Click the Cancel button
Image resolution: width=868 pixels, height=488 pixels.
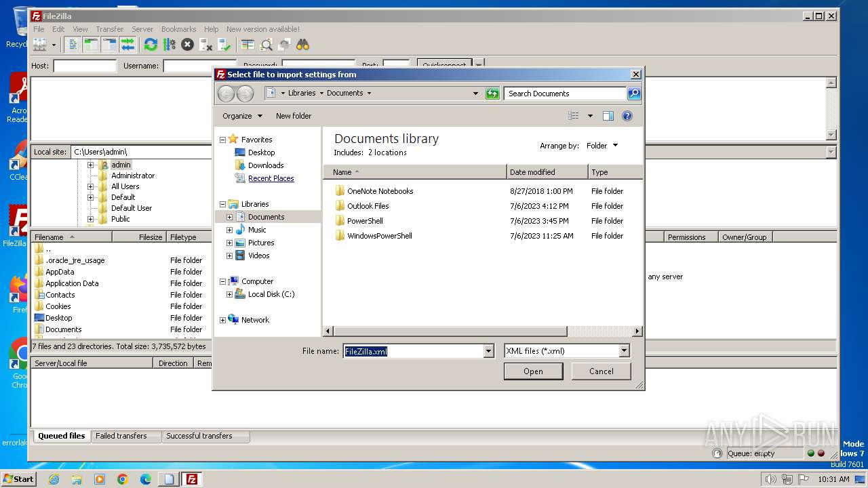(x=601, y=371)
